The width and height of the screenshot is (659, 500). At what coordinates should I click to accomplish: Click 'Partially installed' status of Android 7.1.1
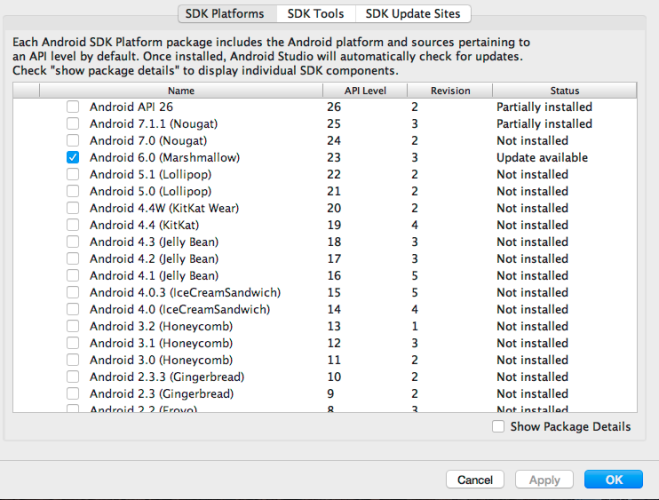(x=544, y=124)
